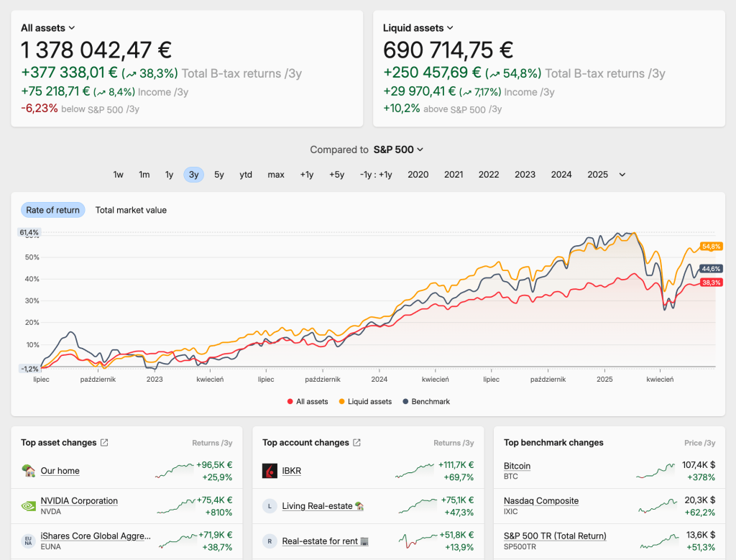Viewport: 736px width, 560px height.
Task: Open the Living Real-estate account link
Action: pyautogui.click(x=323, y=506)
